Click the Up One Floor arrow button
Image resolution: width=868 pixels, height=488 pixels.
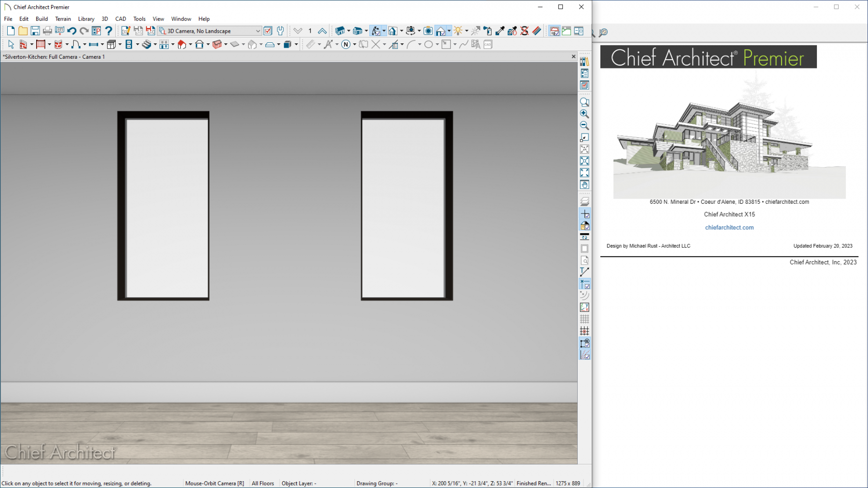[x=322, y=31]
